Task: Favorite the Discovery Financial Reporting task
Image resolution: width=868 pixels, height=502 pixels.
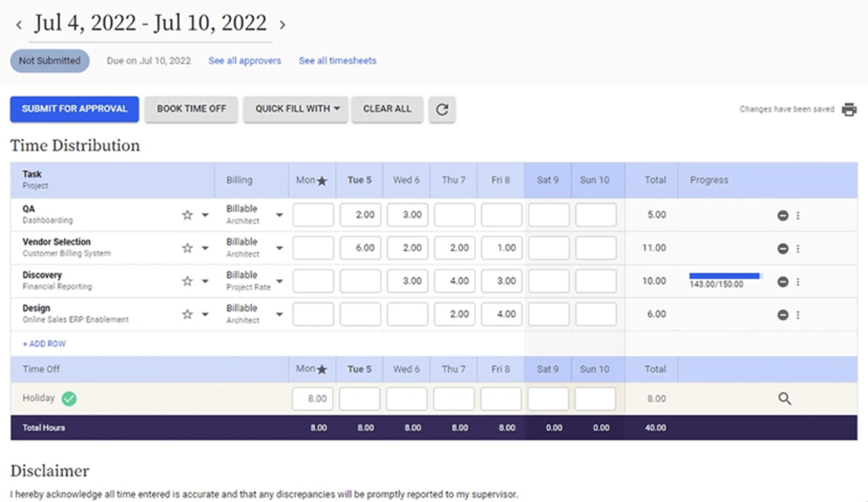Action: [187, 281]
